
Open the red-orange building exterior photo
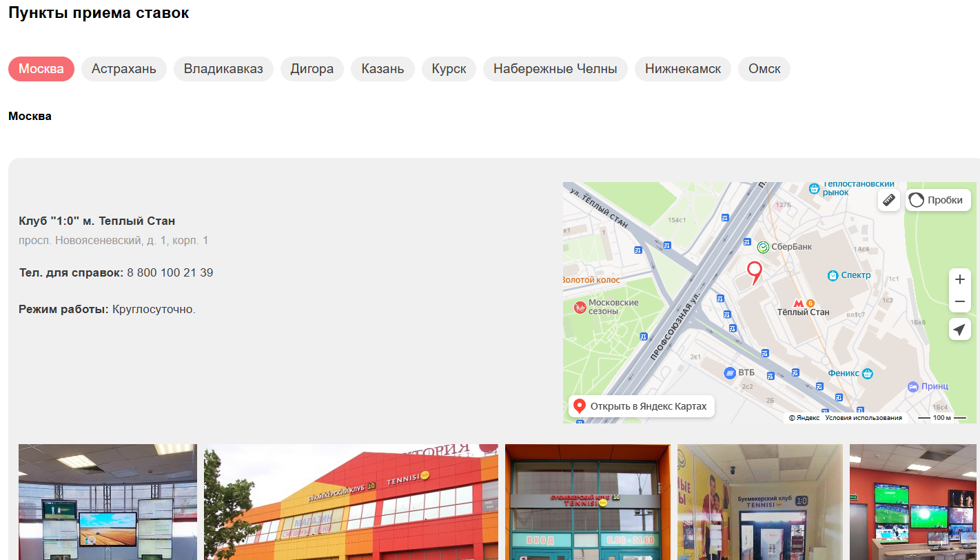coord(351,502)
